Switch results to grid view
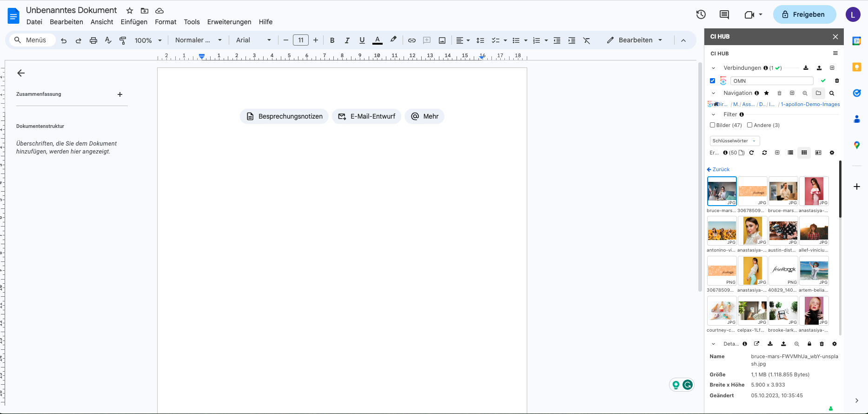This screenshot has width=868, height=414. click(x=804, y=153)
